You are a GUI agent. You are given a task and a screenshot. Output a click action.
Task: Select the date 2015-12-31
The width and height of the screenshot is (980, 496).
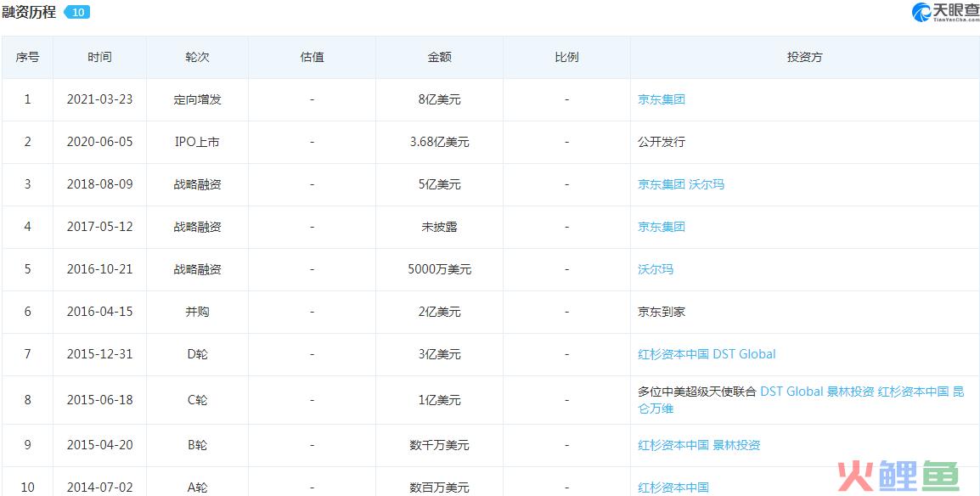click(x=100, y=354)
